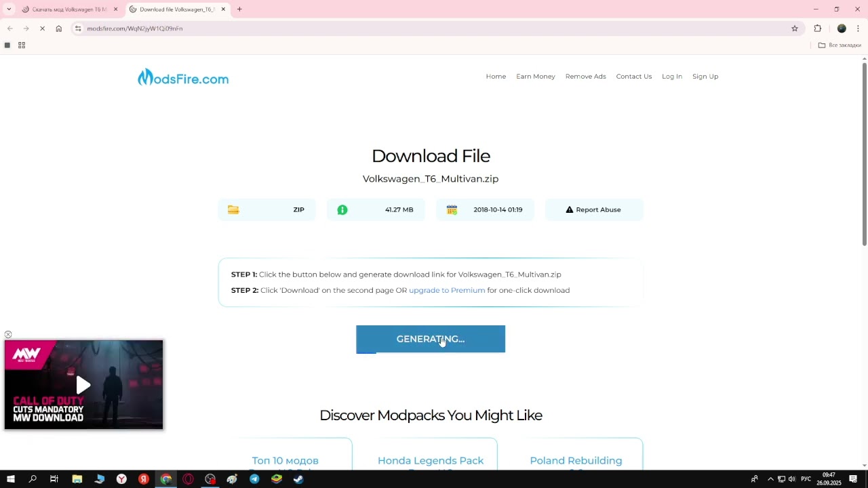This screenshot has height=488, width=868.
Task: Click Report Abuse button
Action: click(594, 210)
